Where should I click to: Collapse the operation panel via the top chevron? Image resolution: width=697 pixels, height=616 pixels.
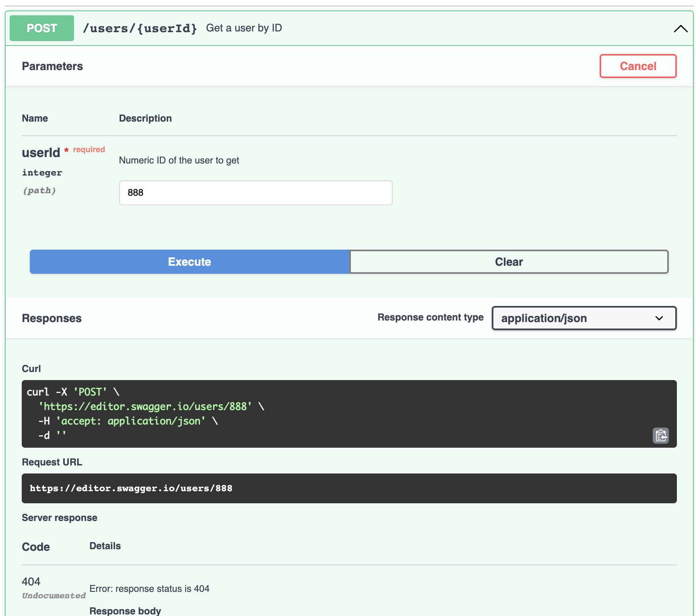pyautogui.click(x=680, y=28)
